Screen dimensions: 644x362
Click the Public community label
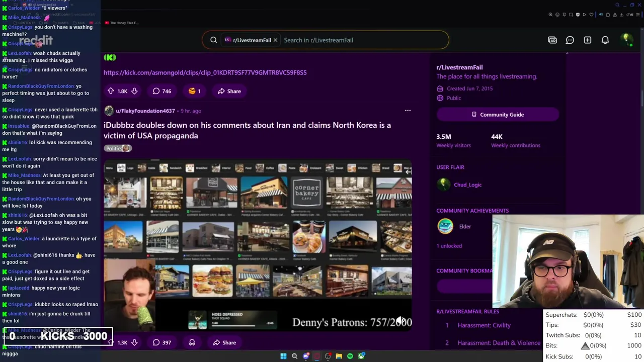pos(454,98)
